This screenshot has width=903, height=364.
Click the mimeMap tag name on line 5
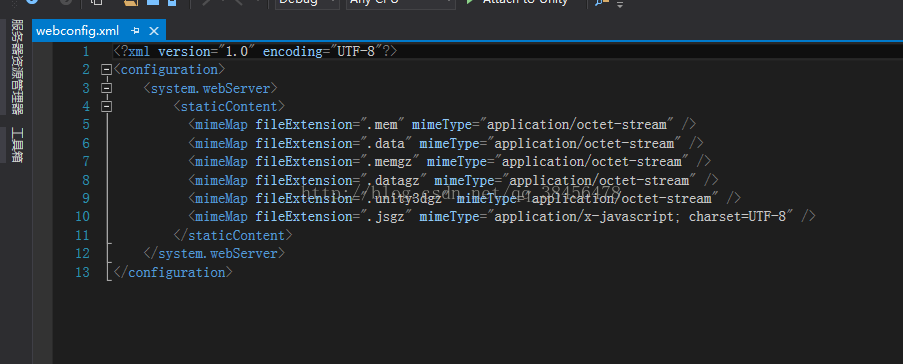coord(221,125)
